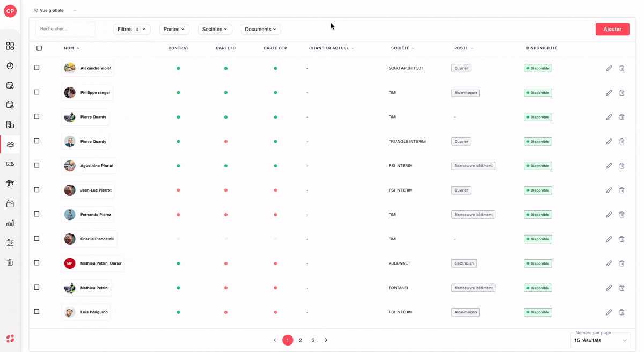Go to page 1
Screen dimensions: 644x352
pos(288,340)
